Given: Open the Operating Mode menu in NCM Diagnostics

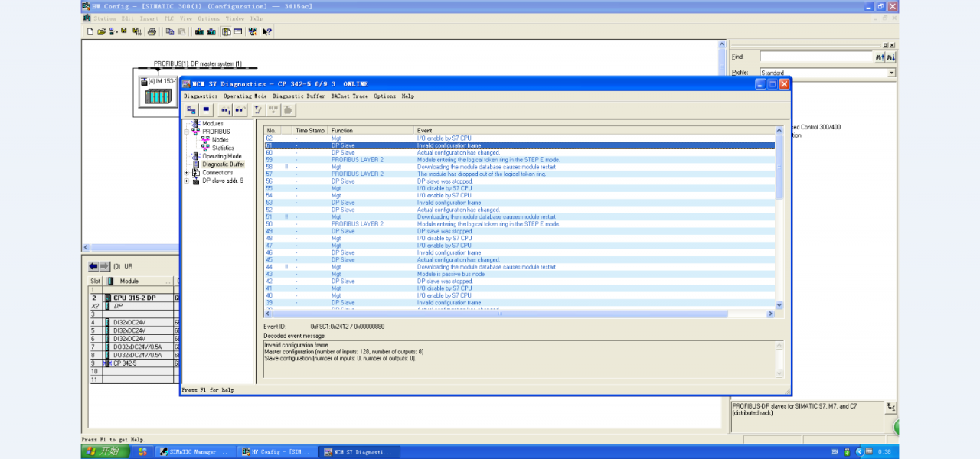Looking at the screenshot, I should point(245,96).
